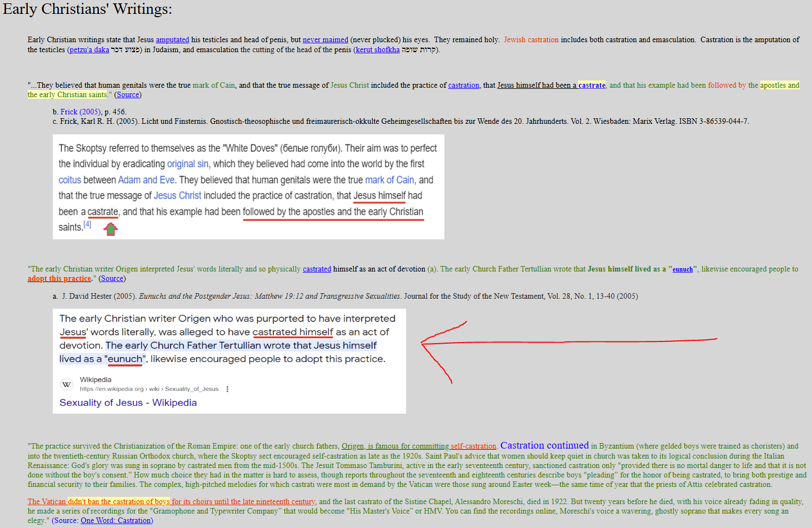Viewport: 812px width, 528px height.
Task: Follow the 'never maimed' link
Action: 325,40
